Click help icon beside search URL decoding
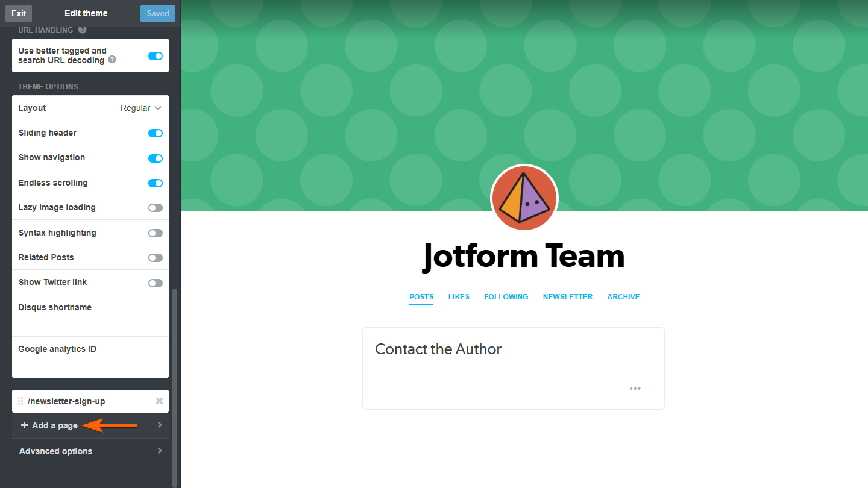868x488 pixels. [112, 60]
